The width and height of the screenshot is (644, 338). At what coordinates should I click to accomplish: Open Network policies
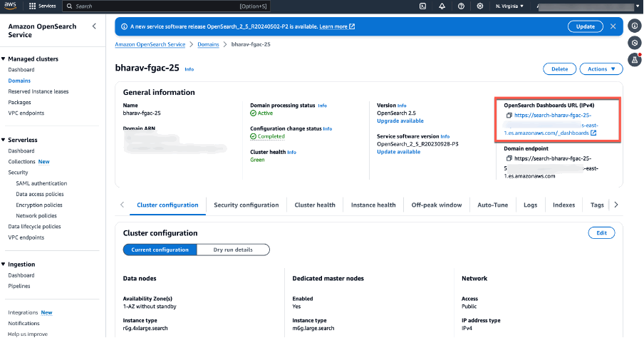[36, 215]
